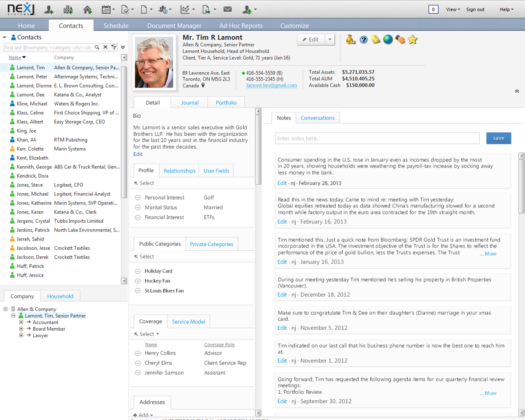
Task: Click the blue save button for notes
Action: pyautogui.click(x=499, y=138)
